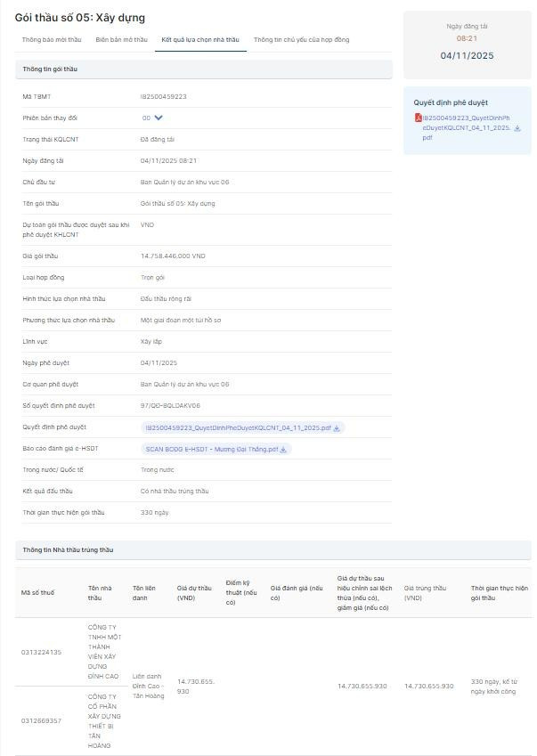The width and height of the screenshot is (537, 756).
Task: Click Thông tin Nhà thầu trúng thầu header
Action: pyautogui.click(x=68, y=550)
